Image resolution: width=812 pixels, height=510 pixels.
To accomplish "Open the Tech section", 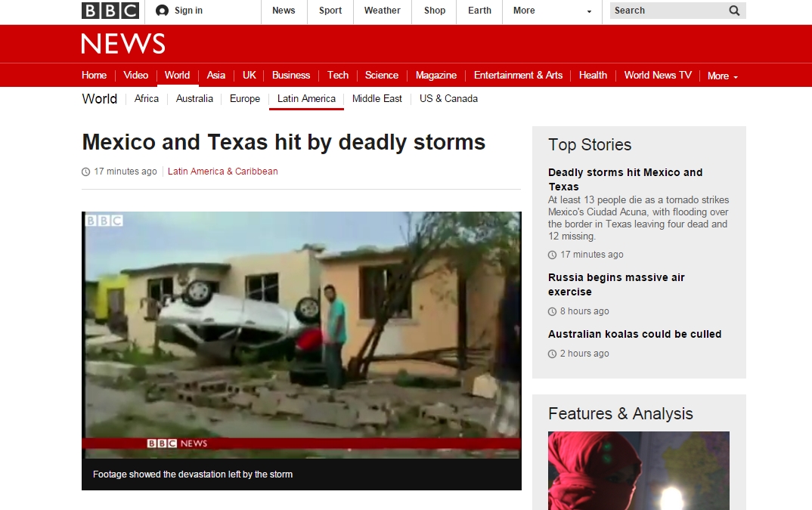I will 338,75.
